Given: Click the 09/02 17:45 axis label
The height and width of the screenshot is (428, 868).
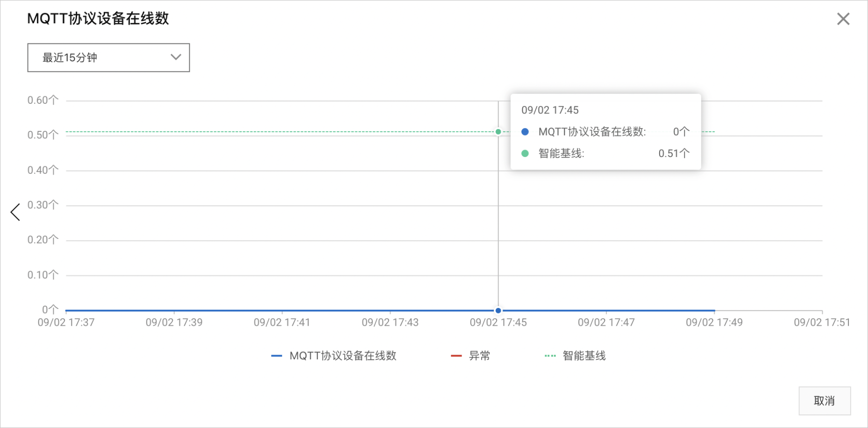Looking at the screenshot, I should click(x=498, y=322).
